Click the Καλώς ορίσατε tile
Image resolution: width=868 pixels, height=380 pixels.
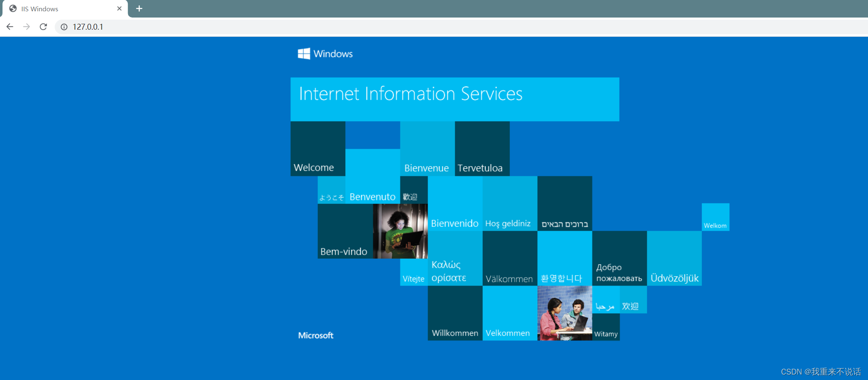(x=455, y=258)
